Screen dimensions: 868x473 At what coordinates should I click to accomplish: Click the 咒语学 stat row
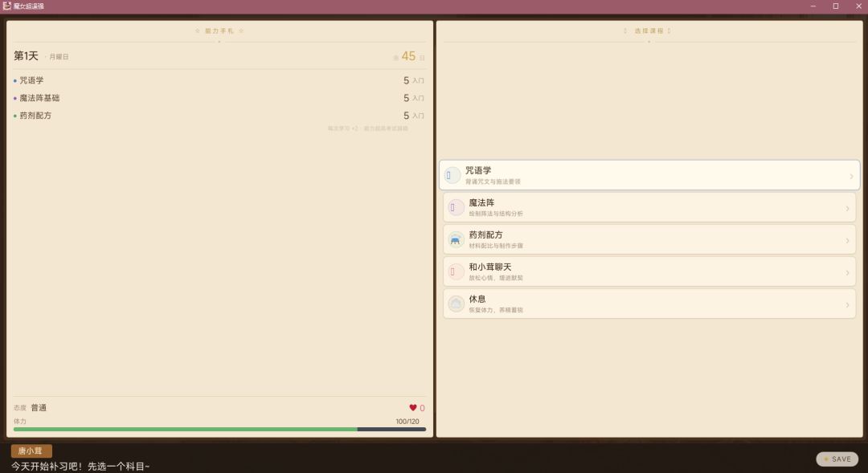pos(219,80)
